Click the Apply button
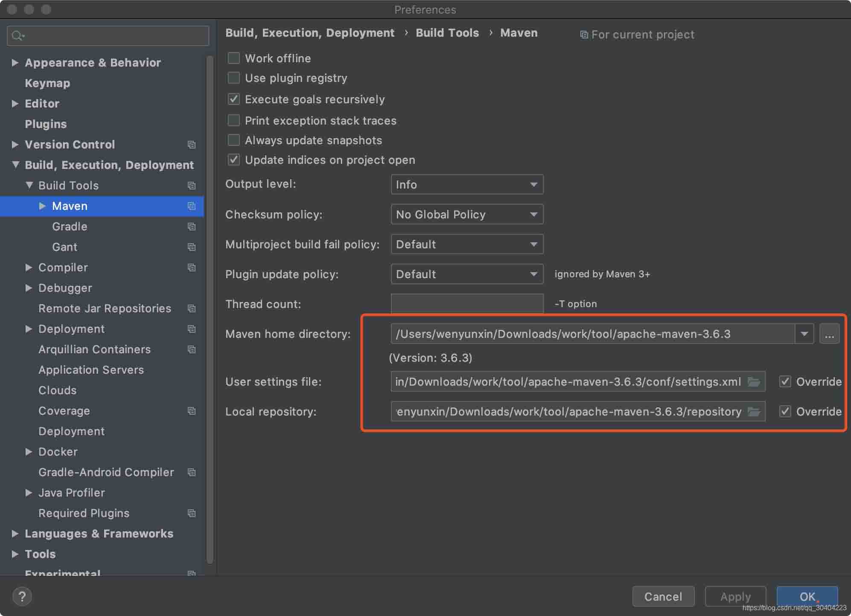Image resolution: width=851 pixels, height=616 pixels. (735, 596)
